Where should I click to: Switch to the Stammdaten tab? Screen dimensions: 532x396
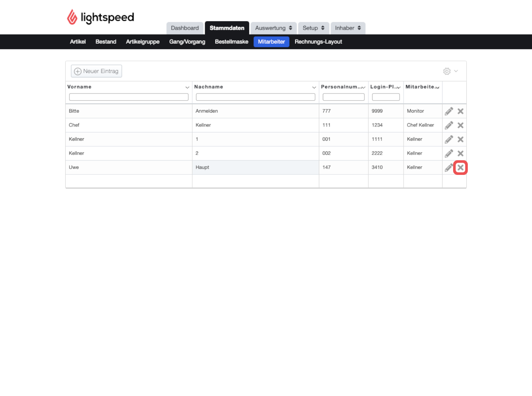pos(227,28)
